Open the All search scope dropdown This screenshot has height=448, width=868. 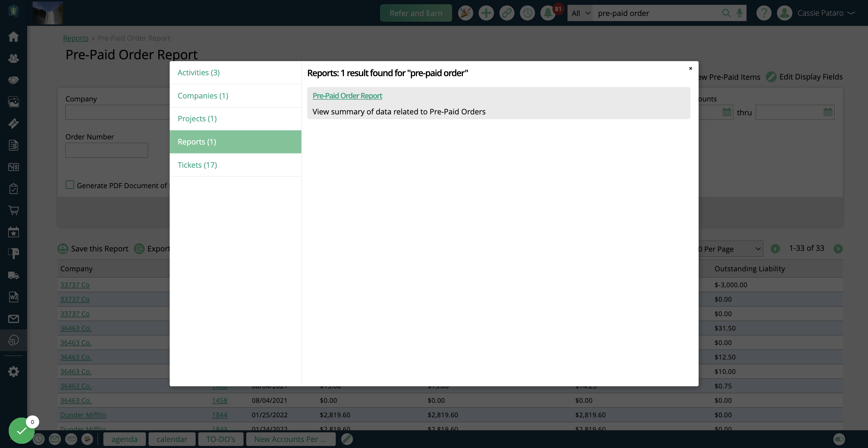[x=580, y=13]
